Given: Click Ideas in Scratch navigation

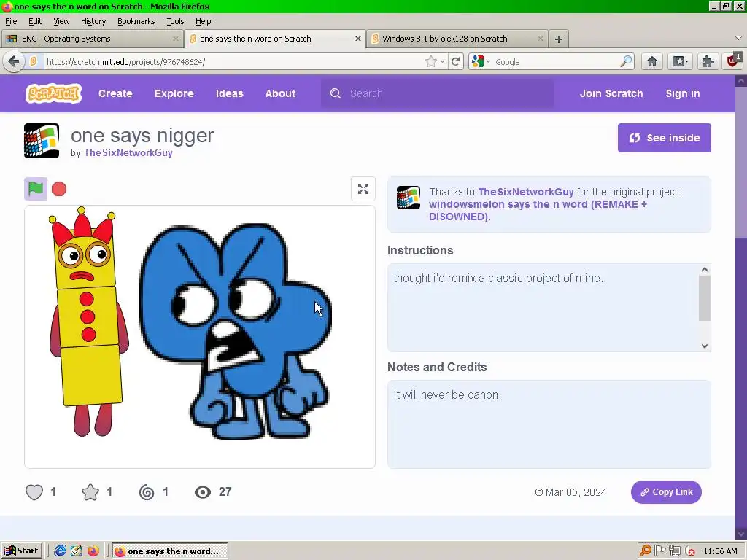Looking at the screenshot, I should pyautogui.click(x=230, y=93).
